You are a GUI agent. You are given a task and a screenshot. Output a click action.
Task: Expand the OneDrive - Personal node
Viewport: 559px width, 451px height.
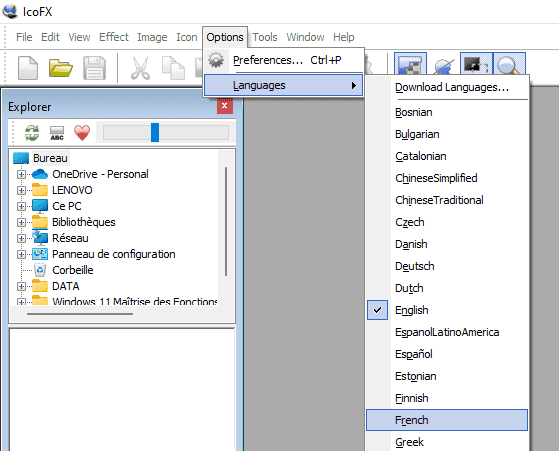[21, 174]
